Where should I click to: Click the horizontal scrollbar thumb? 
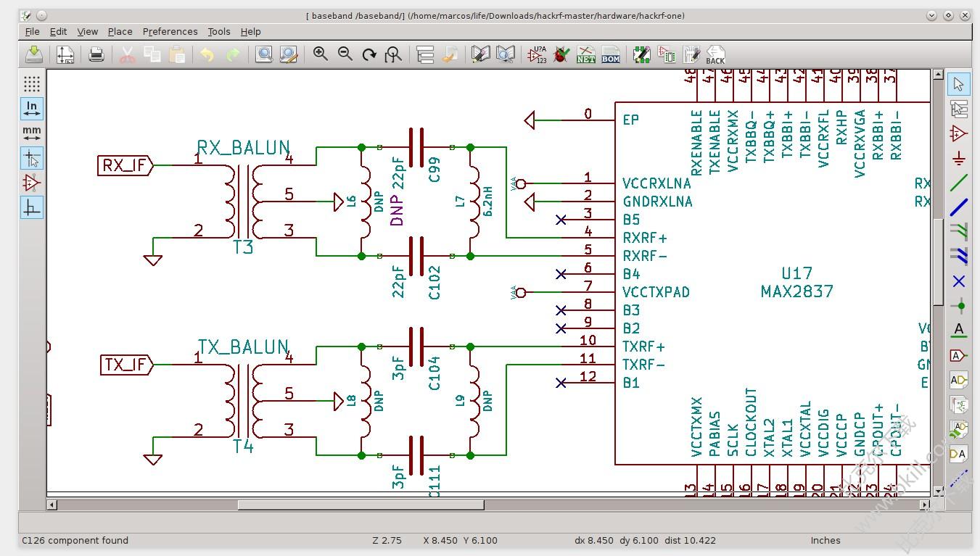(361, 505)
